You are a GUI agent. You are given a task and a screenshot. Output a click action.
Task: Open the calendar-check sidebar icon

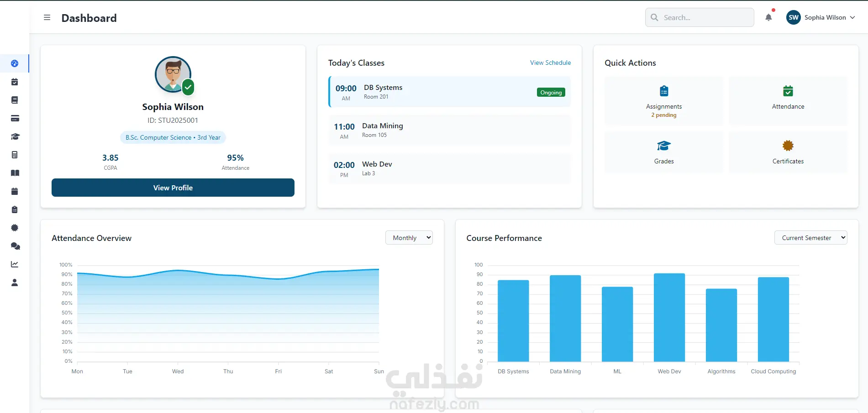pyautogui.click(x=15, y=82)
